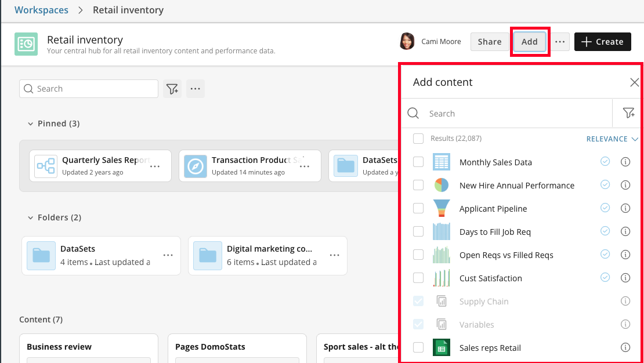Screen dimensions: 644x363
Task: Click certified badge on Monthly Sales Data
Action: click(x=605, y=161)
